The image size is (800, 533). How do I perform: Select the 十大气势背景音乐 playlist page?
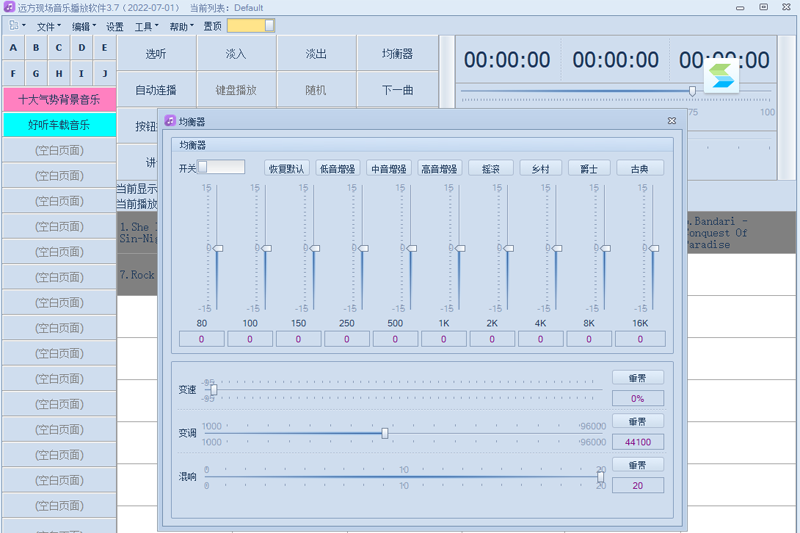pos(59,99)
